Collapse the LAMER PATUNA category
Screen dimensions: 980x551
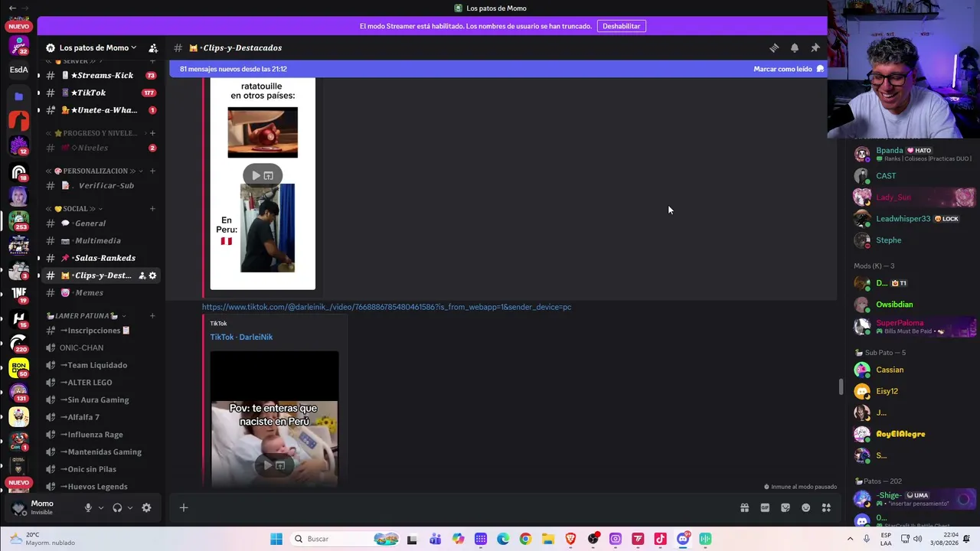pos(86,315)
